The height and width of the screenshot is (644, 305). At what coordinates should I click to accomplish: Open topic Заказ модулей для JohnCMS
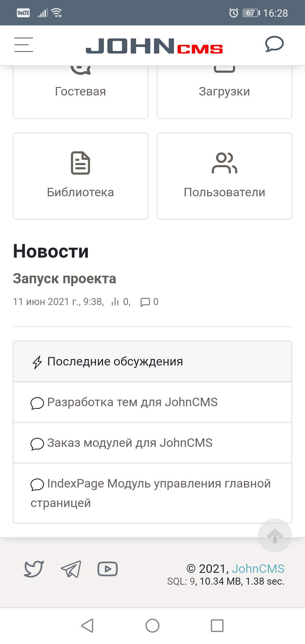coord(130,443)
